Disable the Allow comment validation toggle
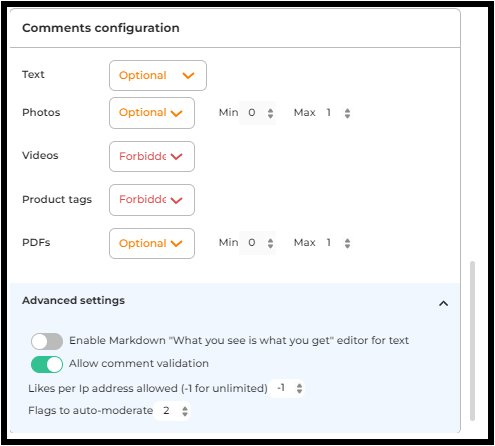 (47, 364)
